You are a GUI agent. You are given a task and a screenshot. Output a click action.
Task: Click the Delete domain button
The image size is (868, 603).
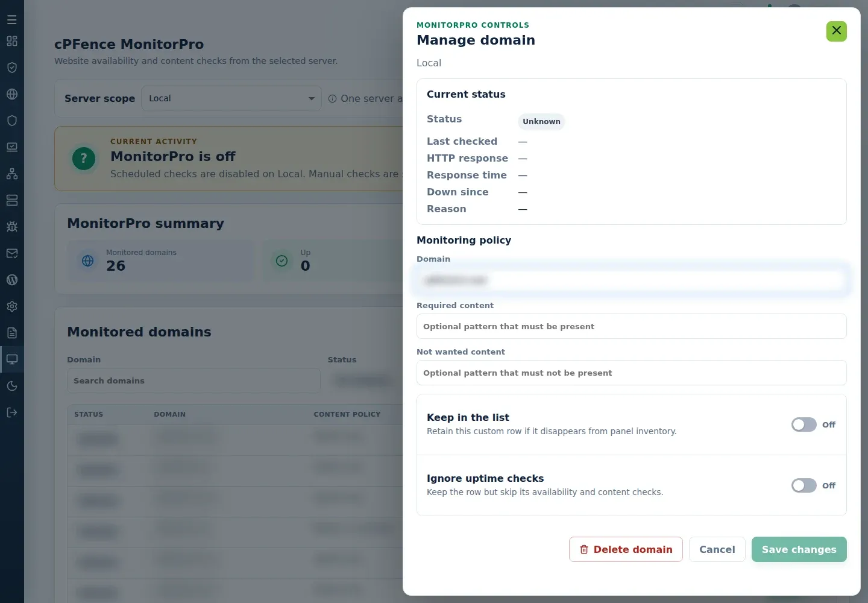pyautogui.click(x=626, y=549)
